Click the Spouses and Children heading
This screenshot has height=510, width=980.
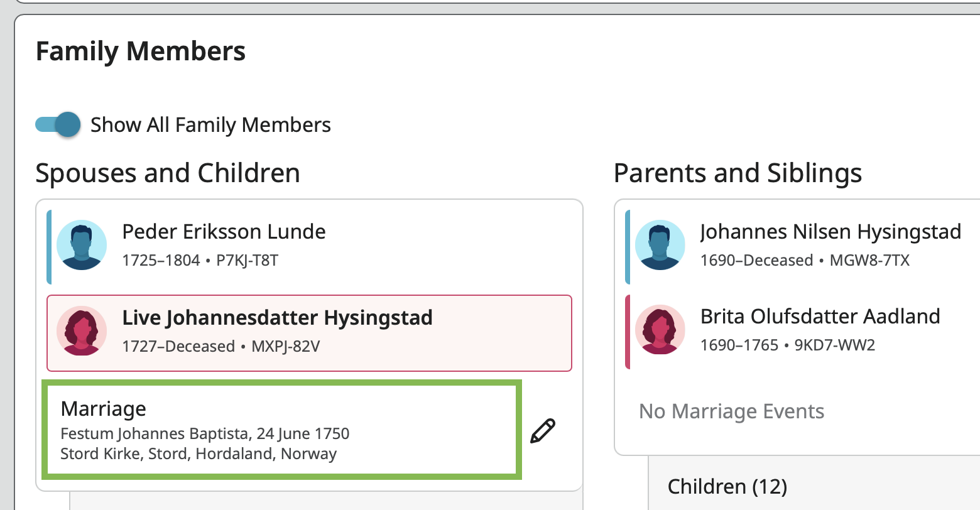pyautogui.click(x=168, y=173)
